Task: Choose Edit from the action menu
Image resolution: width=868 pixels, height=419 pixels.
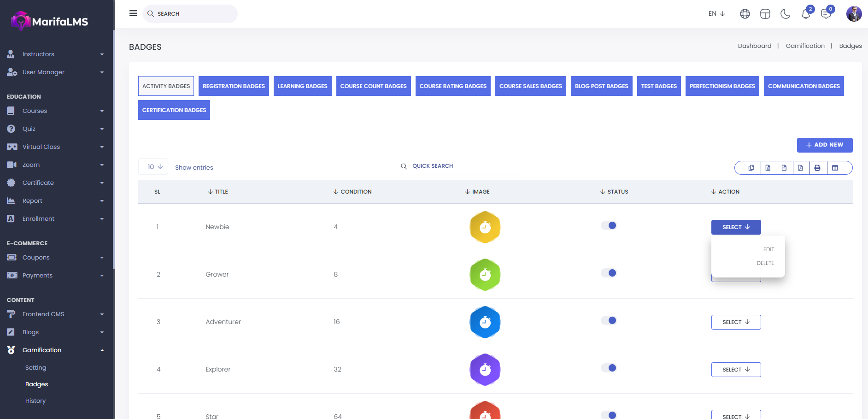Action: (x=768, y=249)
